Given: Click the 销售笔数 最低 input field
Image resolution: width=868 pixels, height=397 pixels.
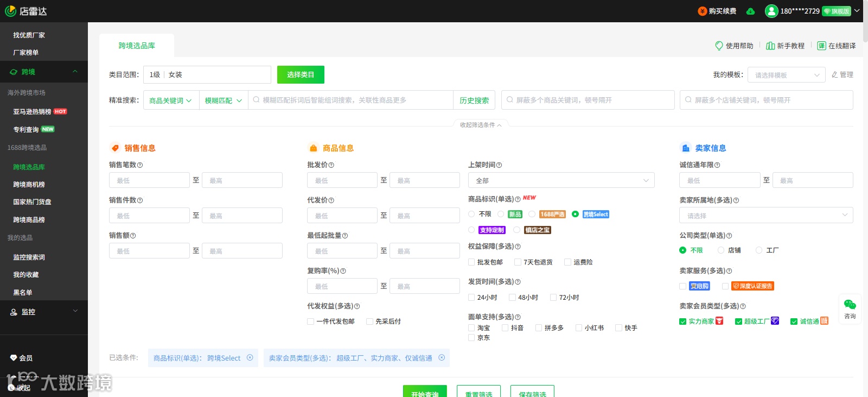Looking at the screenshot, I should click(x=149, y=180).
